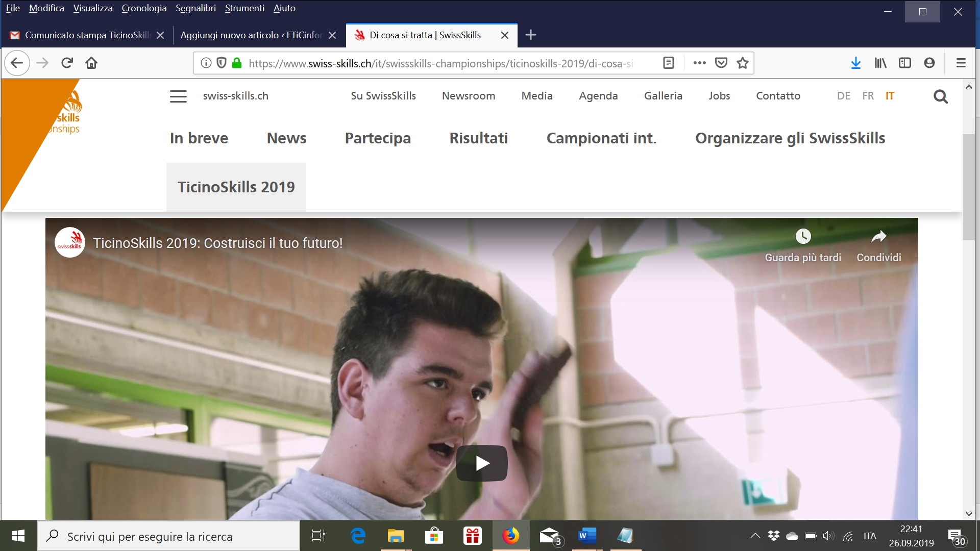Image resolution: width=980 pixels, height=551 pixels.
Task: Open the Windows Start menu
Action: [18, 536]
